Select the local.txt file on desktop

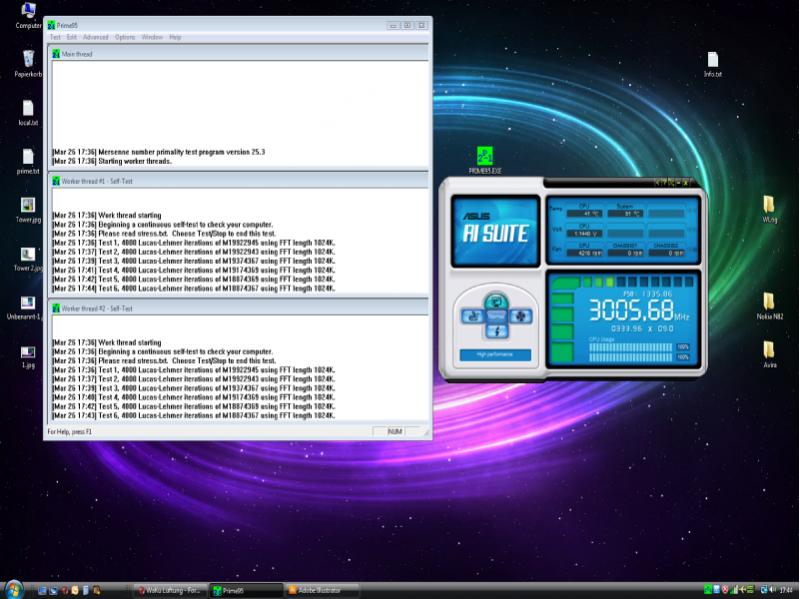pyautogui.click(x=28, y=112)
